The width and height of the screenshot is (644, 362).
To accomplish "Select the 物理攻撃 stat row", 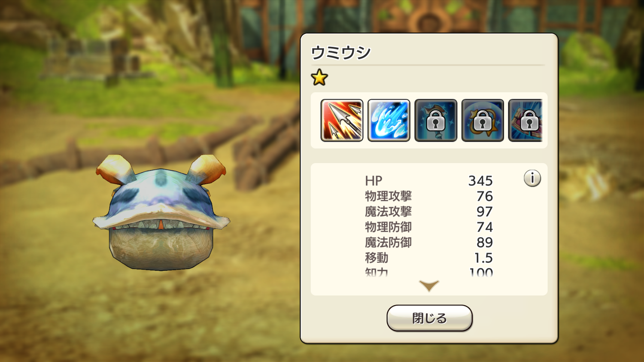I will [x=429, y=196].
